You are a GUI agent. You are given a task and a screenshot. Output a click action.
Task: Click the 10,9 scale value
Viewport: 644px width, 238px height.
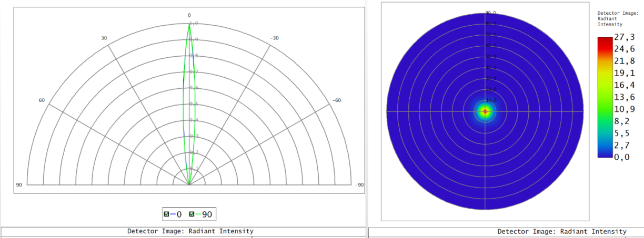[x=626, y=109]
